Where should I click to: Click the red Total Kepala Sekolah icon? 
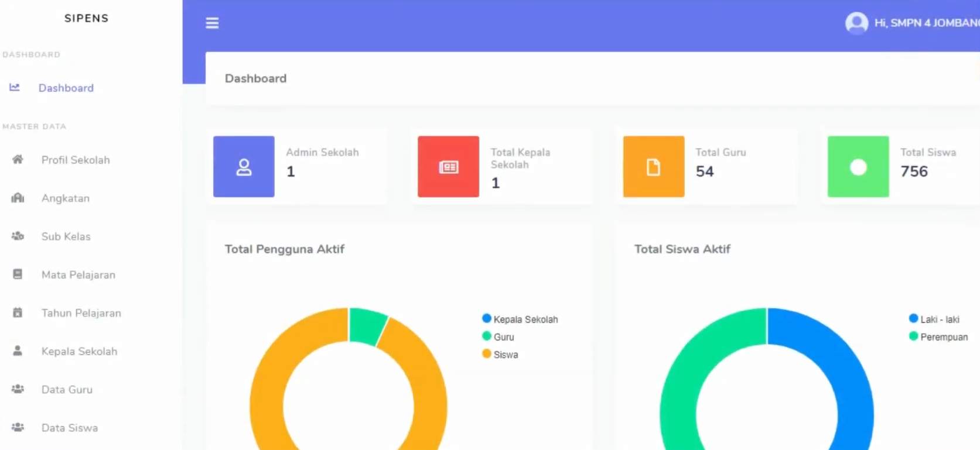pos(448,167)
